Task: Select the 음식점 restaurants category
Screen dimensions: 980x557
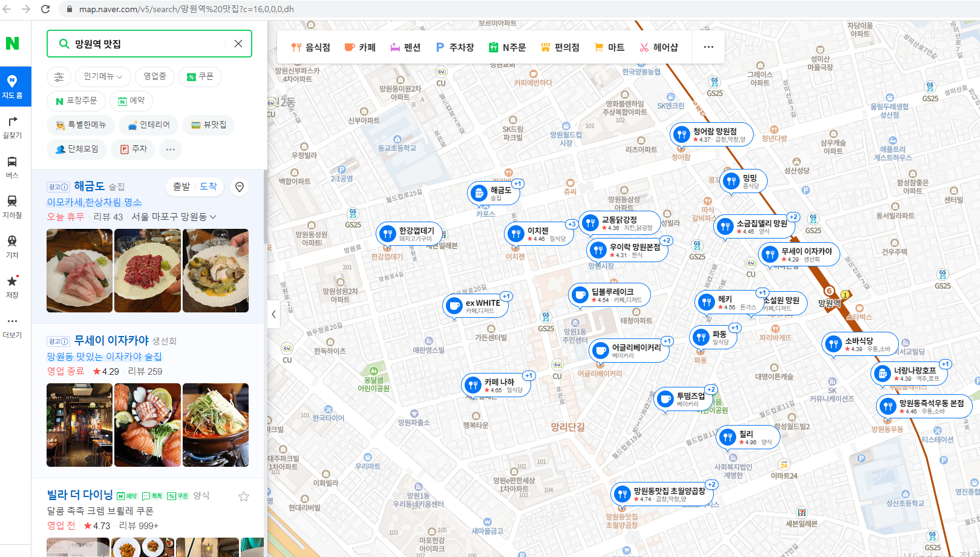Action: coord(310,47)
